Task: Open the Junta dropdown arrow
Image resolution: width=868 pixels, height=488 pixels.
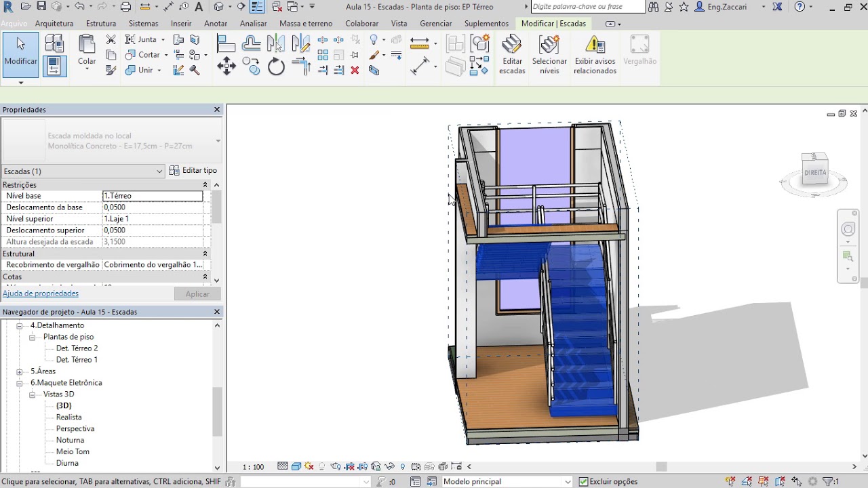Action: (x=163, y=40)
